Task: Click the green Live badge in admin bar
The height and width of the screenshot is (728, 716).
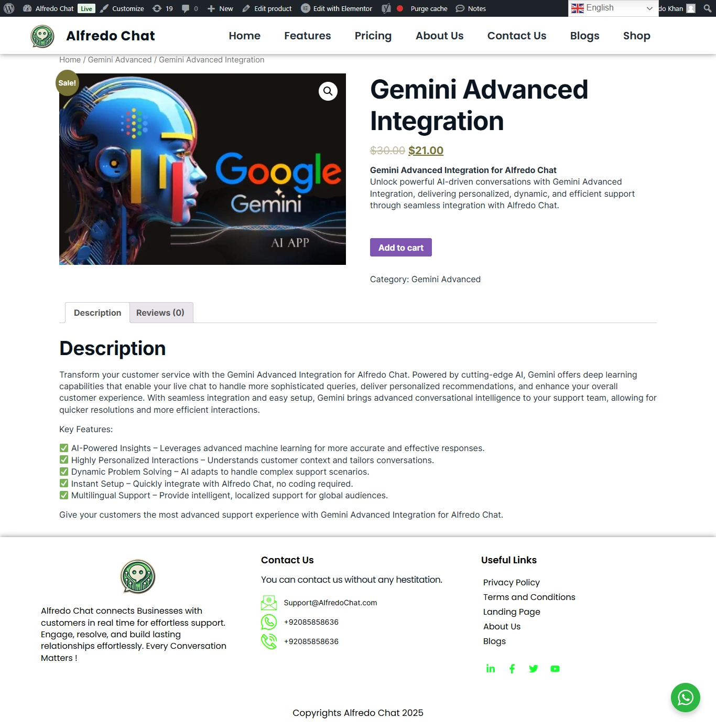Action: click(86, 8)
